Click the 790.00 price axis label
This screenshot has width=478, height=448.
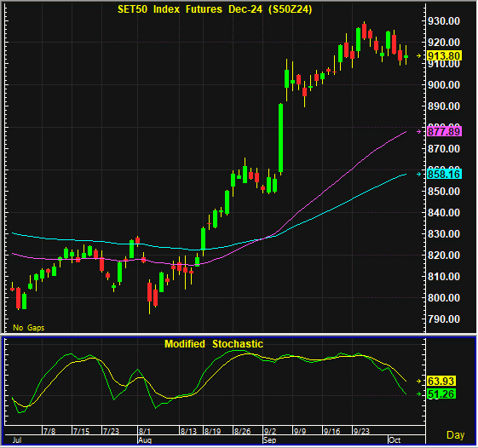click(x=444, y=319)
